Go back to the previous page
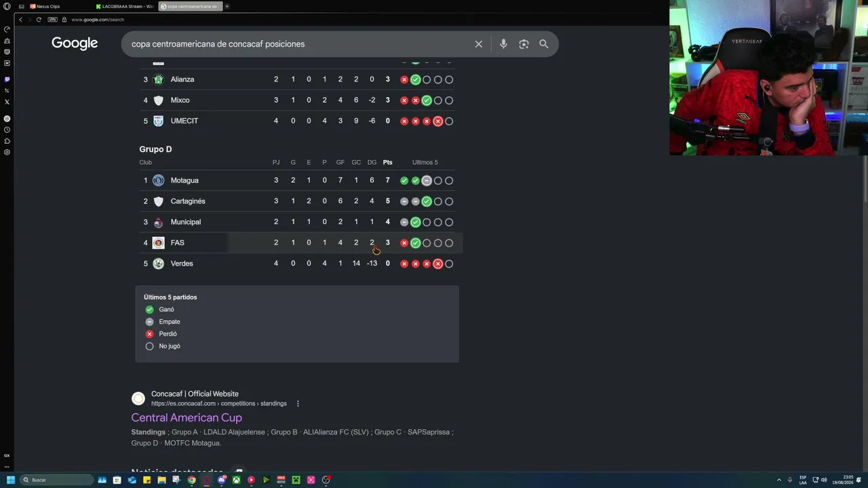The height and width of the screenshot is (488, 868). coord(20,20)
